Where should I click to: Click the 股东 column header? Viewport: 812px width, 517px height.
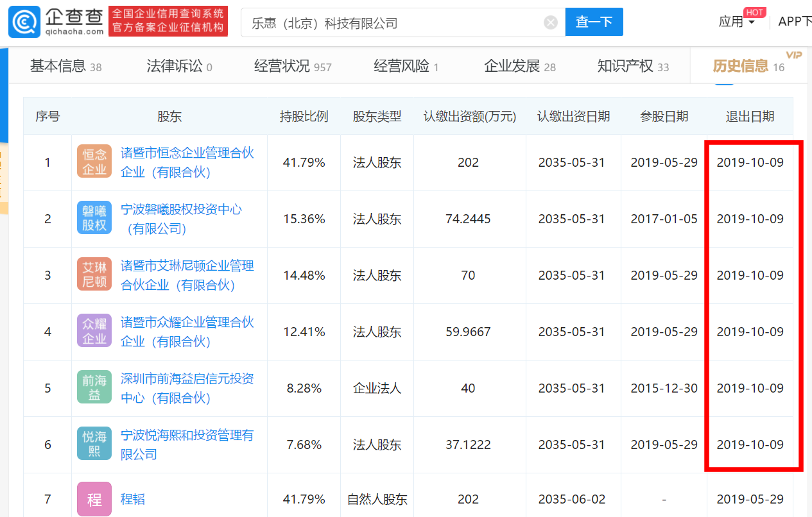169,116
